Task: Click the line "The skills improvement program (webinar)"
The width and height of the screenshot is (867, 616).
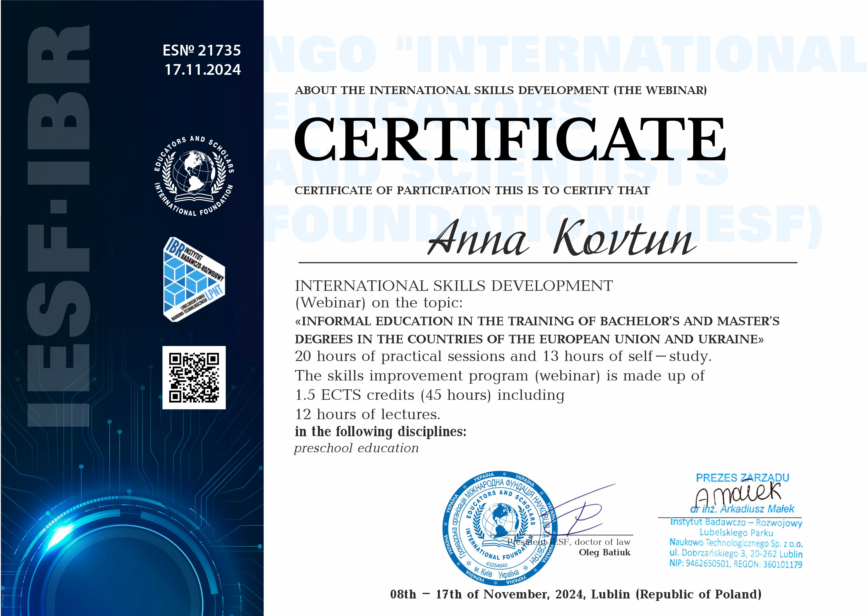Action: (499, 375)
